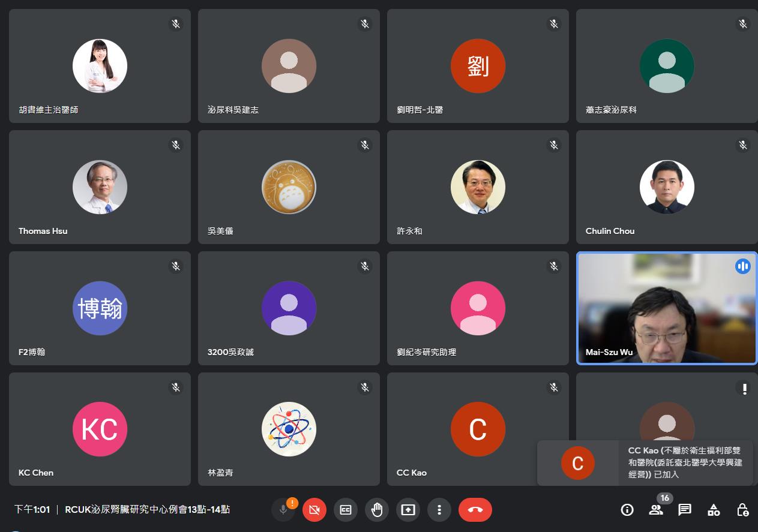This screenshot has width=758, height=532.
Task: Click muted mic icon on 蕭志豪泌尿科 tile
Action: tap(743, 24)
